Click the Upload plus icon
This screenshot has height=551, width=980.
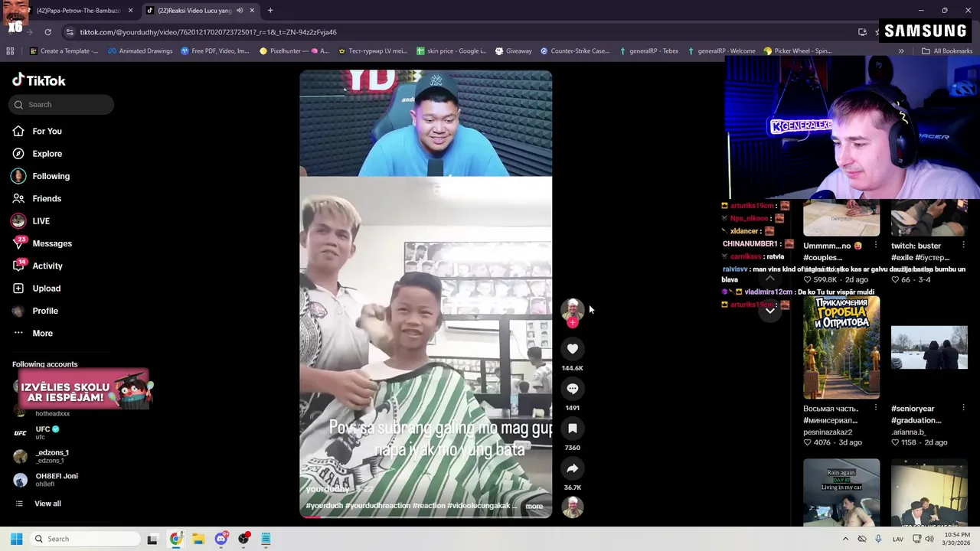click(18, 289)
